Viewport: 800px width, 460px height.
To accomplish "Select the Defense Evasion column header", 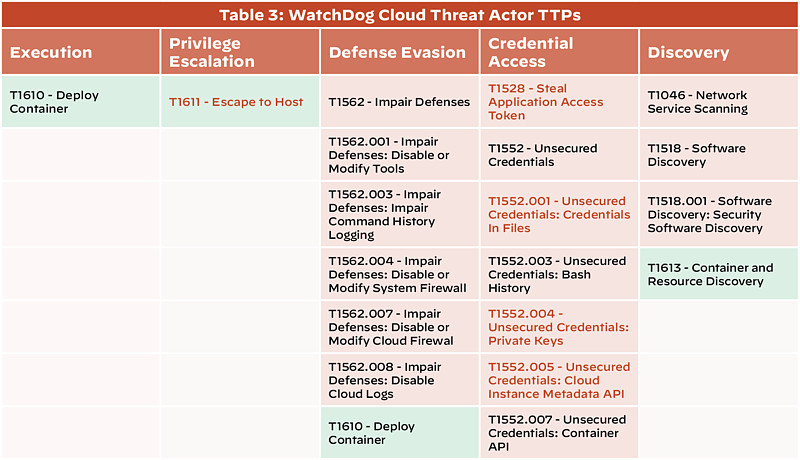I will [x=397, y=52].
